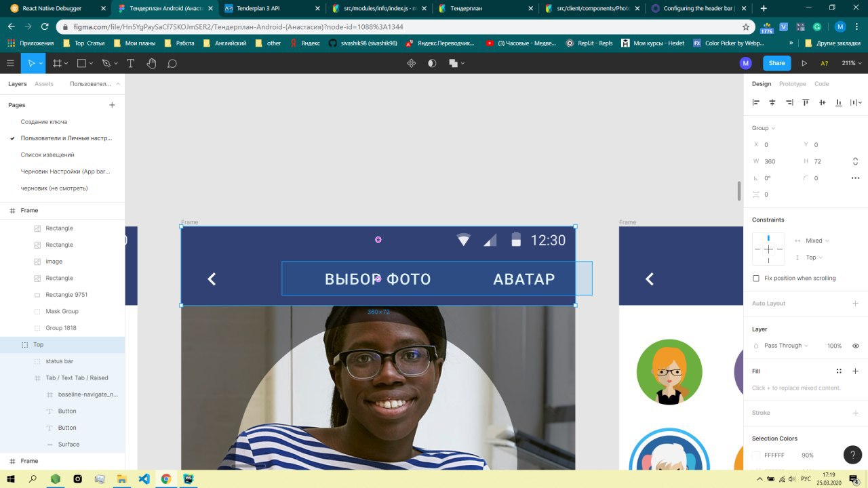Switch to the Design tab
This screenshot has height=488, width=868.
[x=762, y=84]
